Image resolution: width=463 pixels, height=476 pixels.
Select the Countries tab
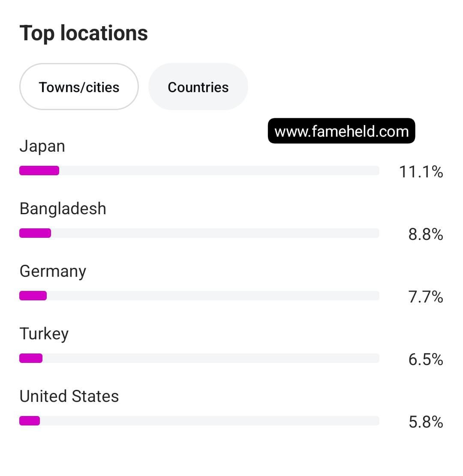(x=198, y=87)
